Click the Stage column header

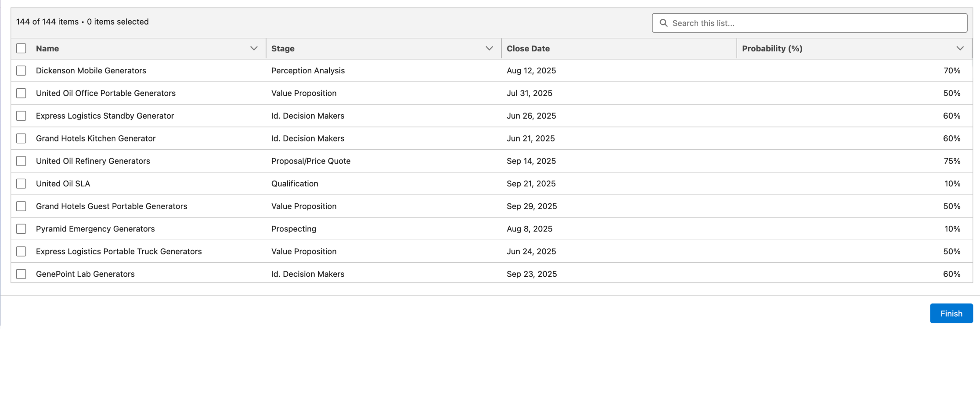[x=283, y=48]
